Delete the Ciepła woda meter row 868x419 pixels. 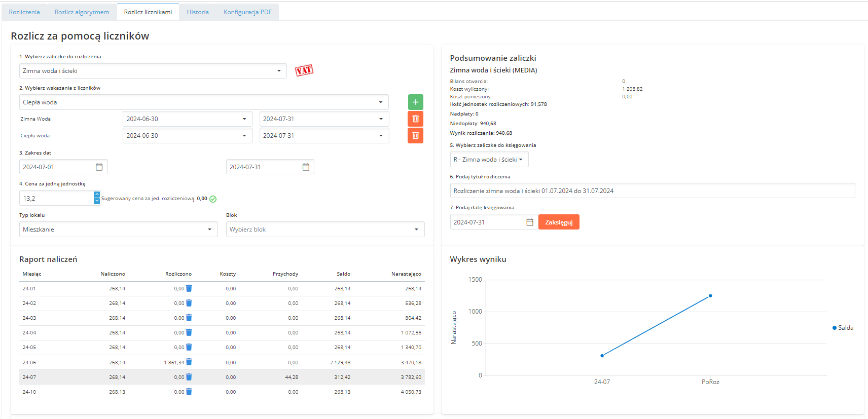[415, 136]
